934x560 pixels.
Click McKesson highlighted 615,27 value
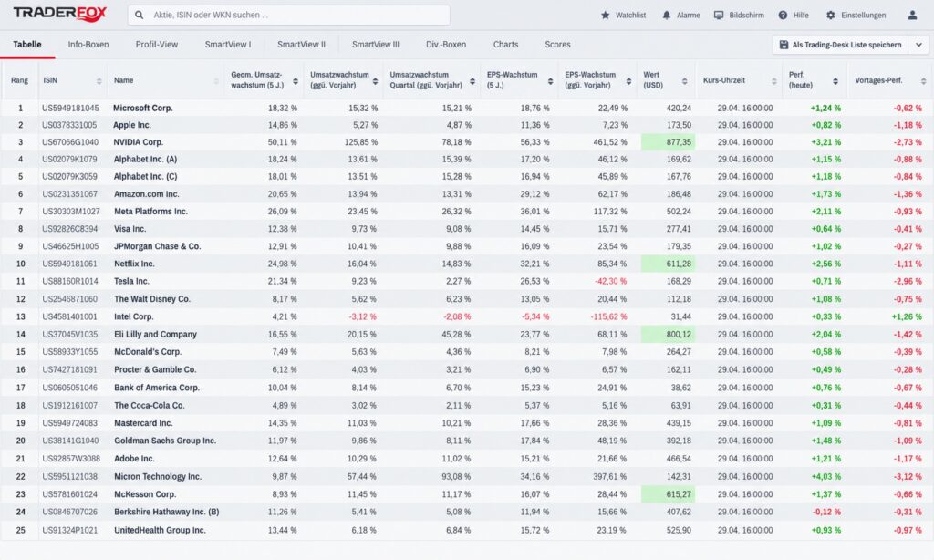pos(668,494)
